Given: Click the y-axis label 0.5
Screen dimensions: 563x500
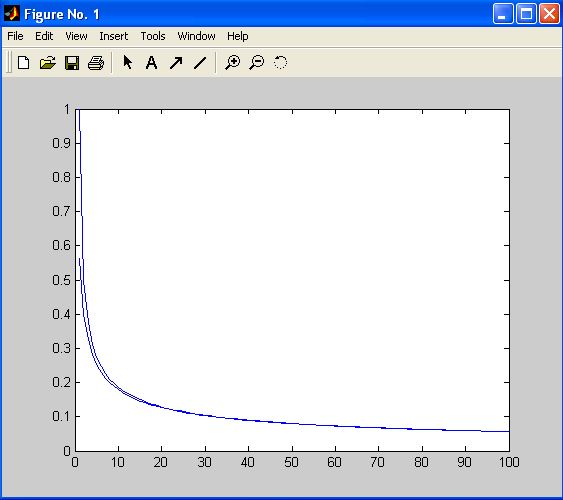Looking at the screenshot, I should (61, 280).
